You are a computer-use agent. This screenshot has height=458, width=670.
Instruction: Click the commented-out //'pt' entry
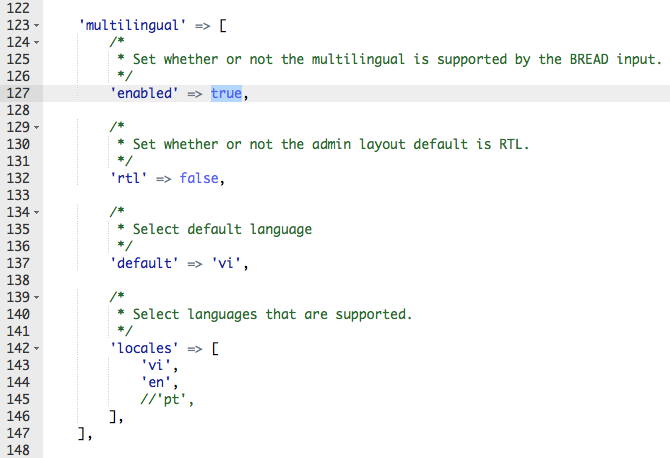(x=167, y=399)
